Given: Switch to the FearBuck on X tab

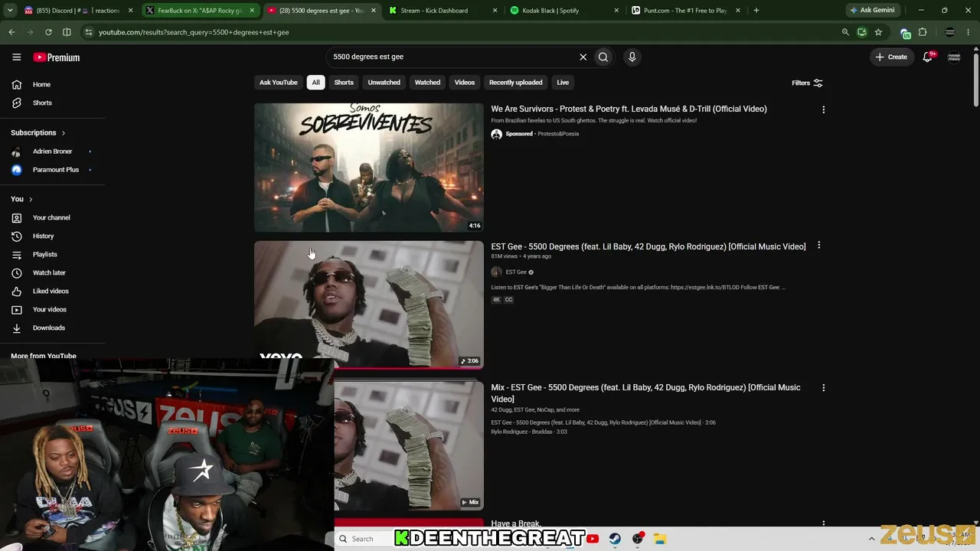Looking at the screenshot, I should tap(200, 11).
